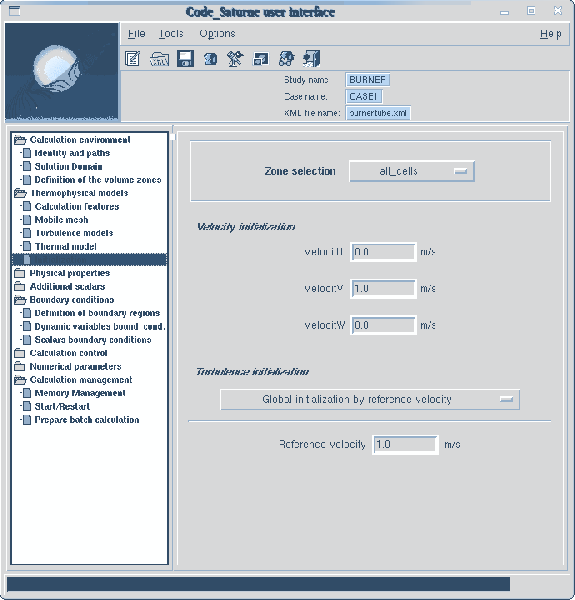This screenshot has width=575, height=600.
Task: Open the turbulence initialization method dropdown
Action: 370,399
